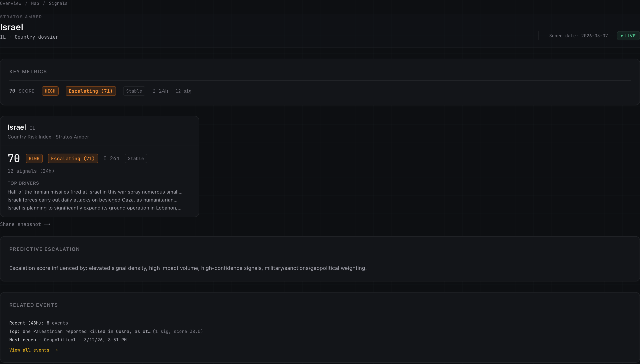The height and width of the screenshot is (364, 640).
Task: Open View all events link
Action: point(34,350)
